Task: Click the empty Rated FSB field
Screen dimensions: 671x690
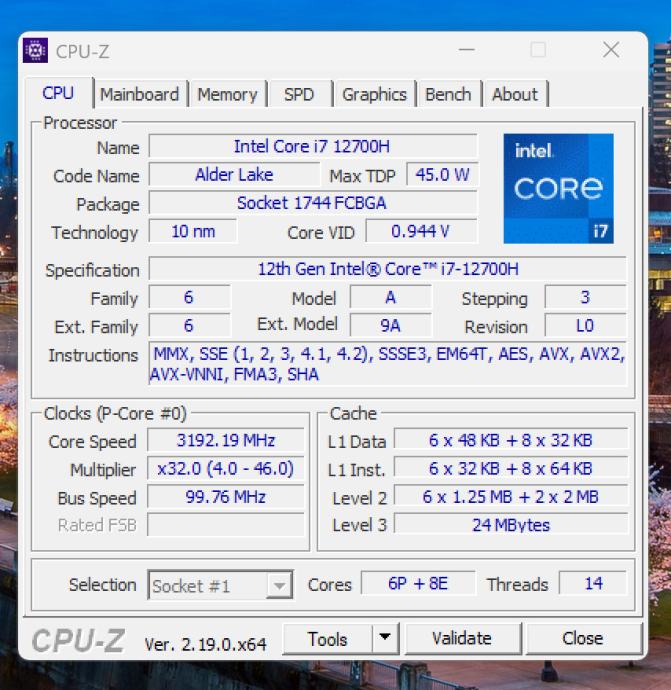Action: point(226,525)
